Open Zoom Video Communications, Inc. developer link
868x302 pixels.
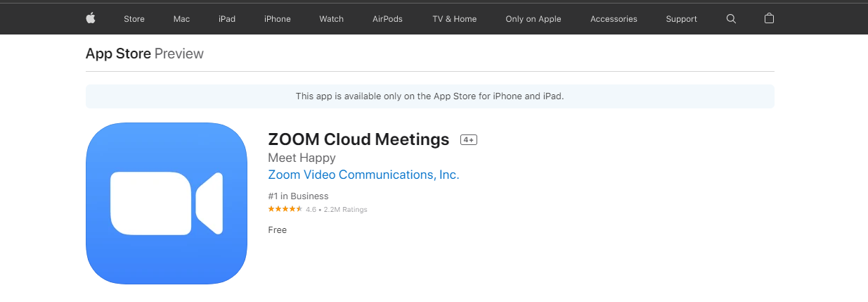(364, 175)
